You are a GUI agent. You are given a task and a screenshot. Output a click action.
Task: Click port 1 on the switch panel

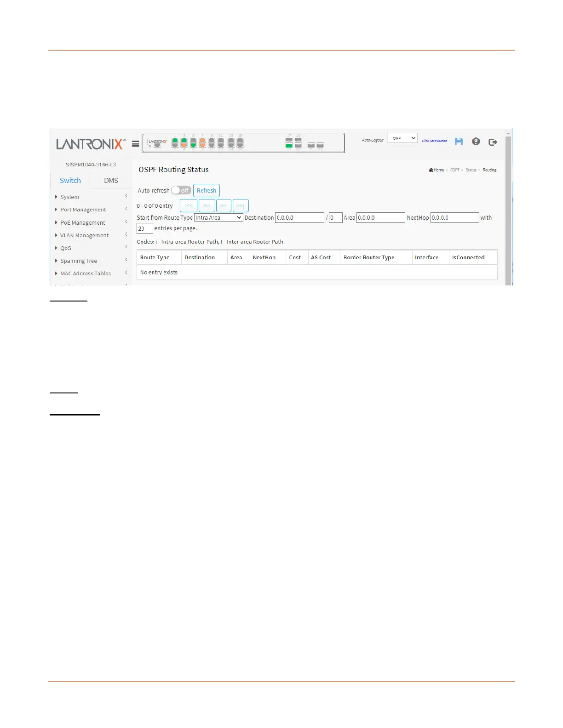pyautogui.click(x=175, y=140)
